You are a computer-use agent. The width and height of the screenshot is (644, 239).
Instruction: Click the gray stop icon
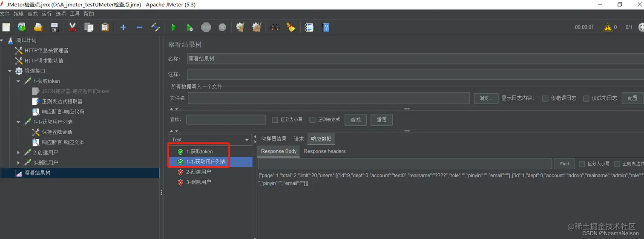[206, 27]
